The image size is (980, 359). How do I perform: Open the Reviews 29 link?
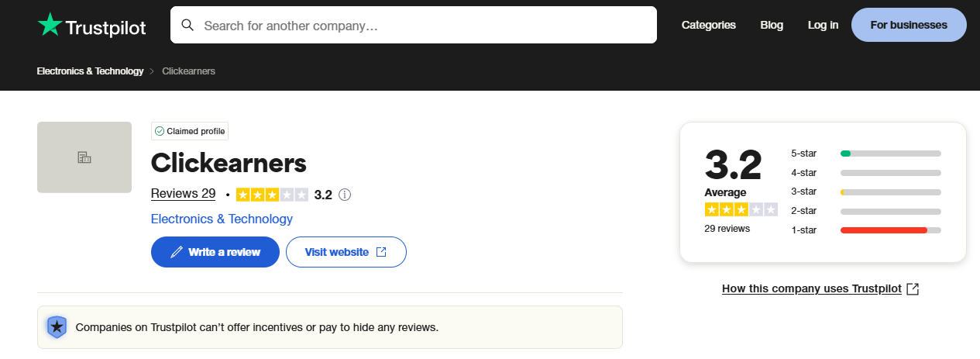point(183,194)
